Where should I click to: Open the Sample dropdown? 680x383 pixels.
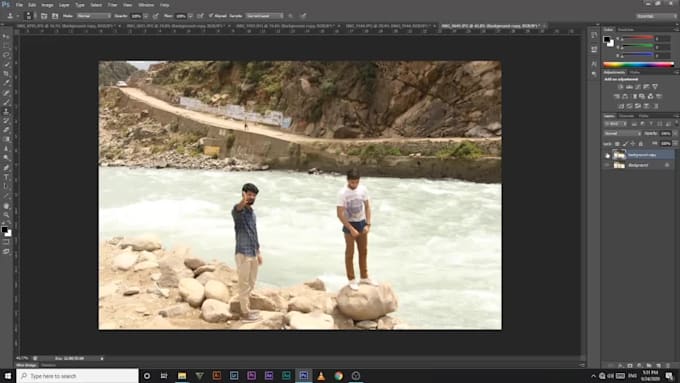[x=264, y=16]
